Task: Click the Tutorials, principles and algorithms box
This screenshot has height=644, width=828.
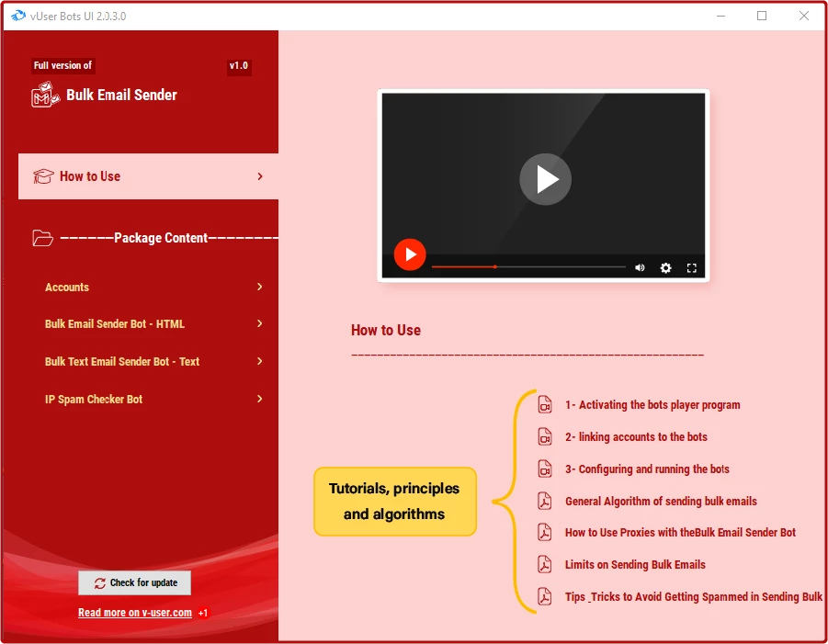Action: (395, 502)
